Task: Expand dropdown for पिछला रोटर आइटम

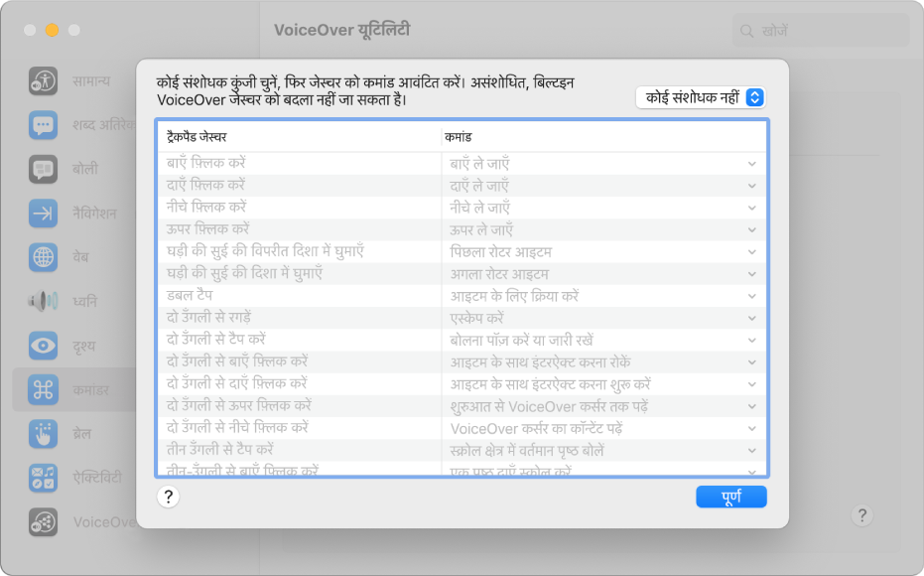Action: pyautogui.click(x=752, y=252)
